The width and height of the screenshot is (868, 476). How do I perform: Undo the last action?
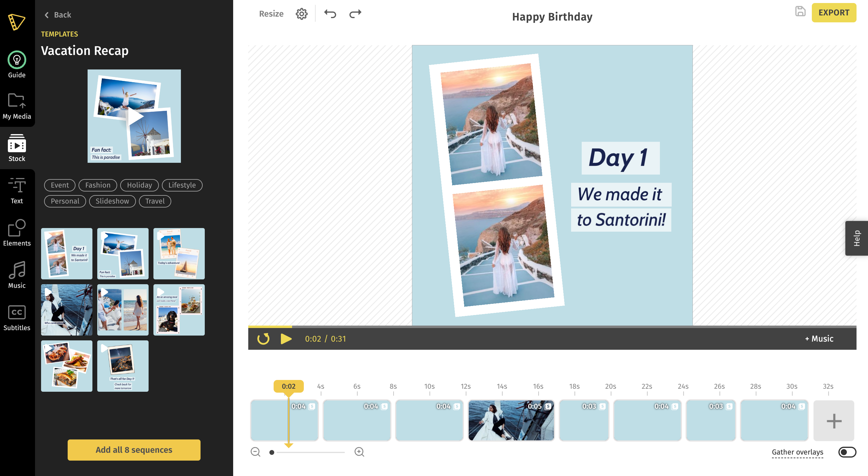click(x=330, y=14)
